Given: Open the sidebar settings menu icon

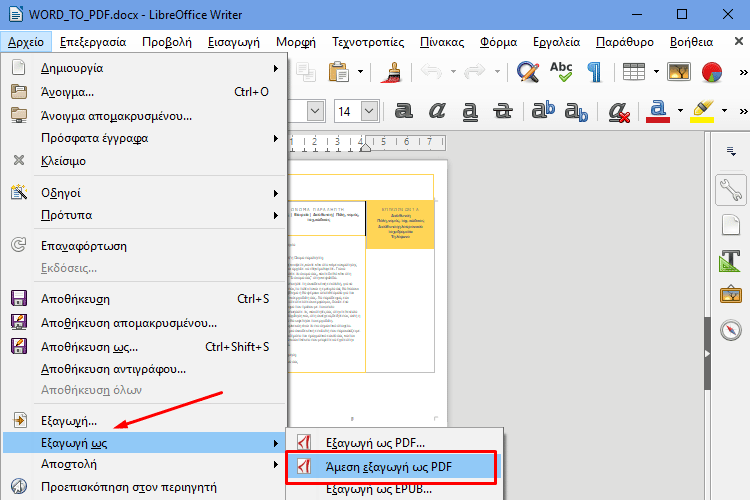Looking at the screenshot, I should (731, 151).
